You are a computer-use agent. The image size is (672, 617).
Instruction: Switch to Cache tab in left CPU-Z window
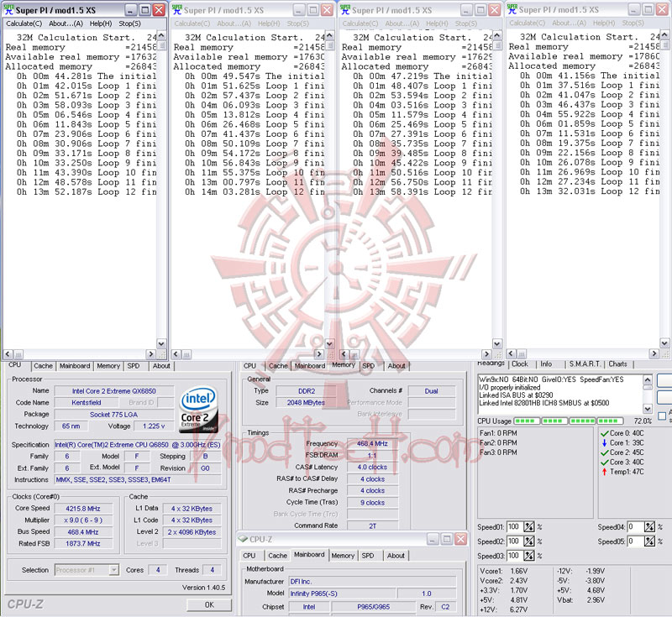click(x=44, y=366)
